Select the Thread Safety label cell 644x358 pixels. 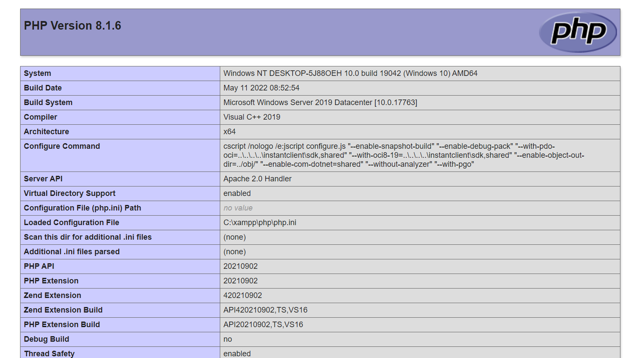point(120,352)
